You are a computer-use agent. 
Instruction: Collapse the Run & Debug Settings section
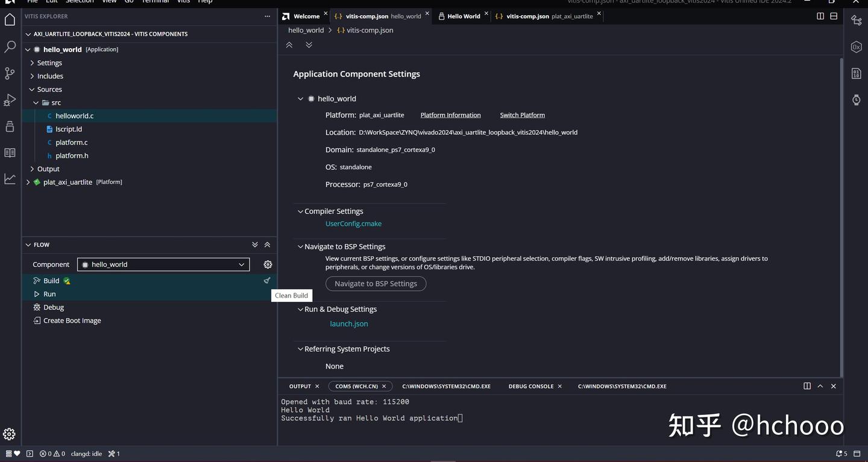[300, 309]
